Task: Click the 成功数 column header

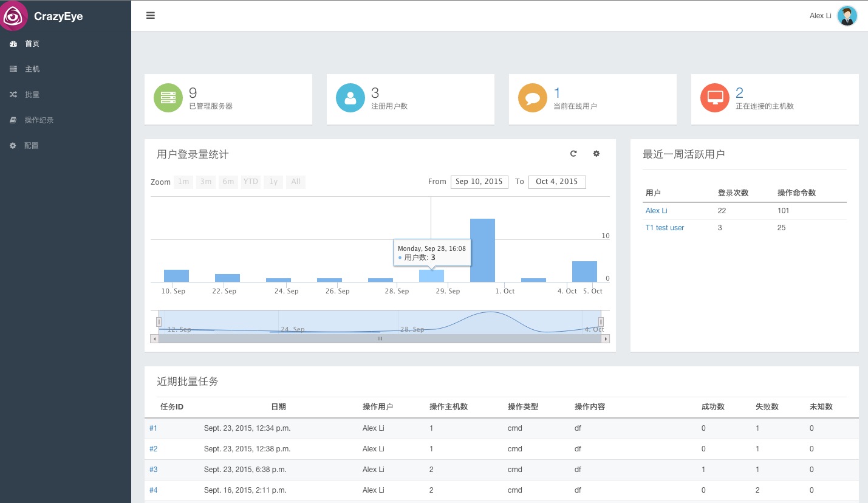Action: point(713,407)
